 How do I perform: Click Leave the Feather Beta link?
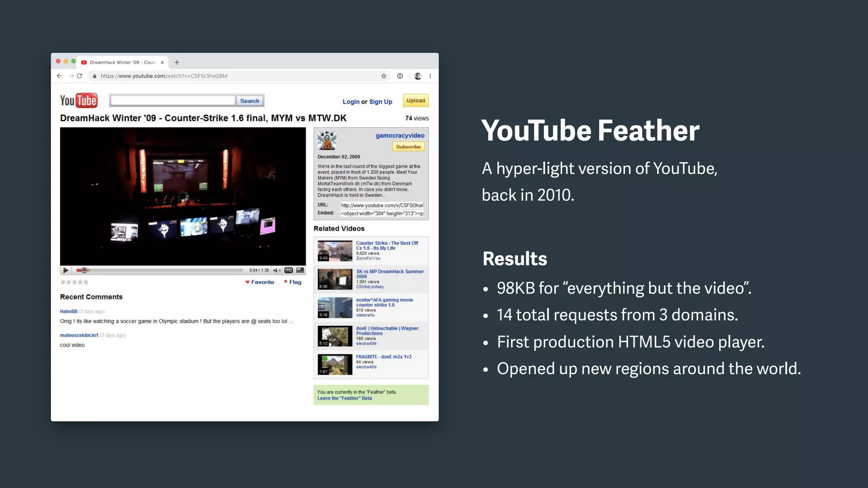pyautogui.click(x=345, y=398)
